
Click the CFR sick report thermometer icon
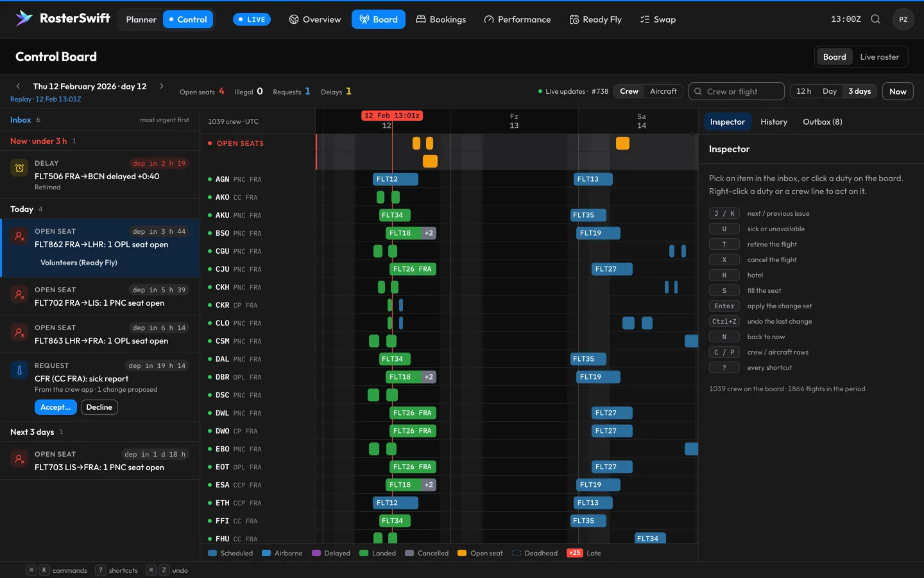(19, 371)
